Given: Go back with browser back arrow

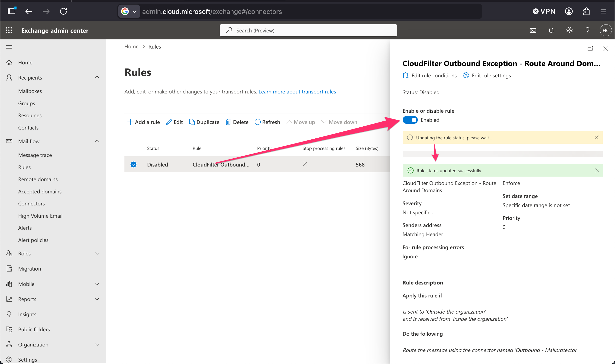Looking at the screenshot, I should click(29, 11).
